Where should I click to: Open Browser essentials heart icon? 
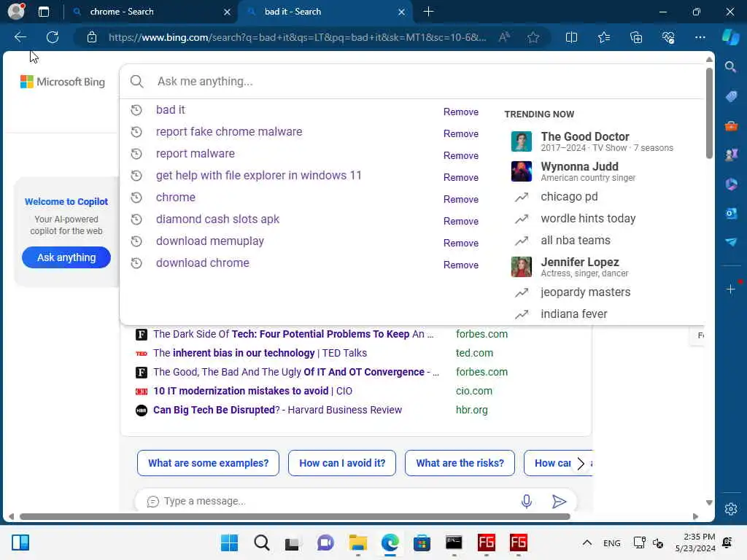[x=668, y=37]
